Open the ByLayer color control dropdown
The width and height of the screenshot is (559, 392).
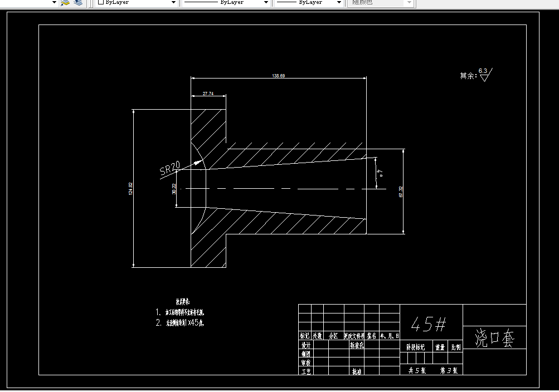174,2
